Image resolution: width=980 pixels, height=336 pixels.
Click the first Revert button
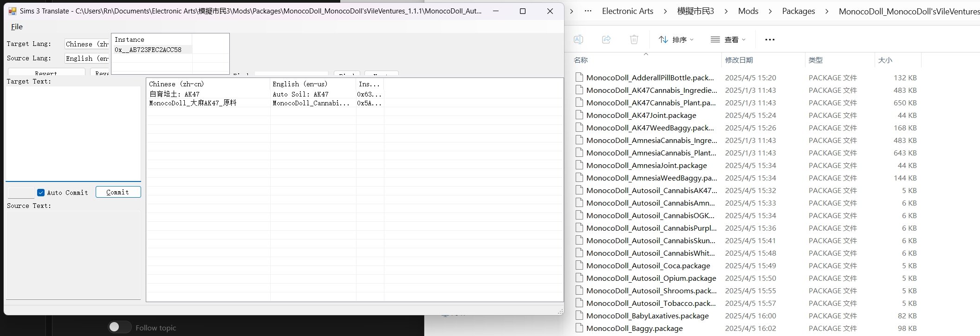pos(46,72)
